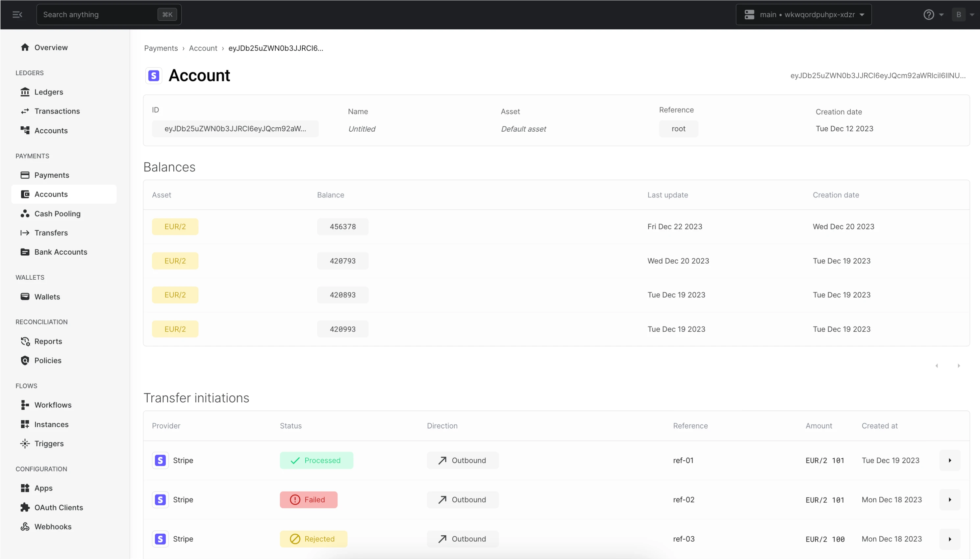Click the Payments breadcrumb link
Viewport: 980px width, 559px height.
click(161, 48)
